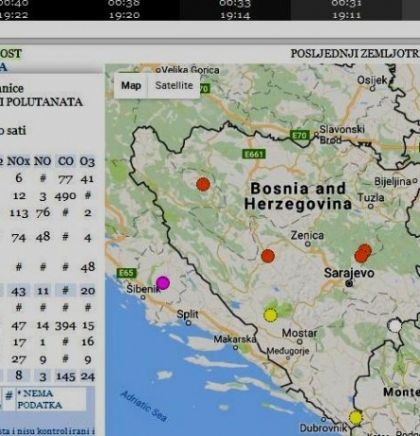This screenshot has width=420, height=436.
Task: Click the O3 column header
Action: [x=87, y=161]
